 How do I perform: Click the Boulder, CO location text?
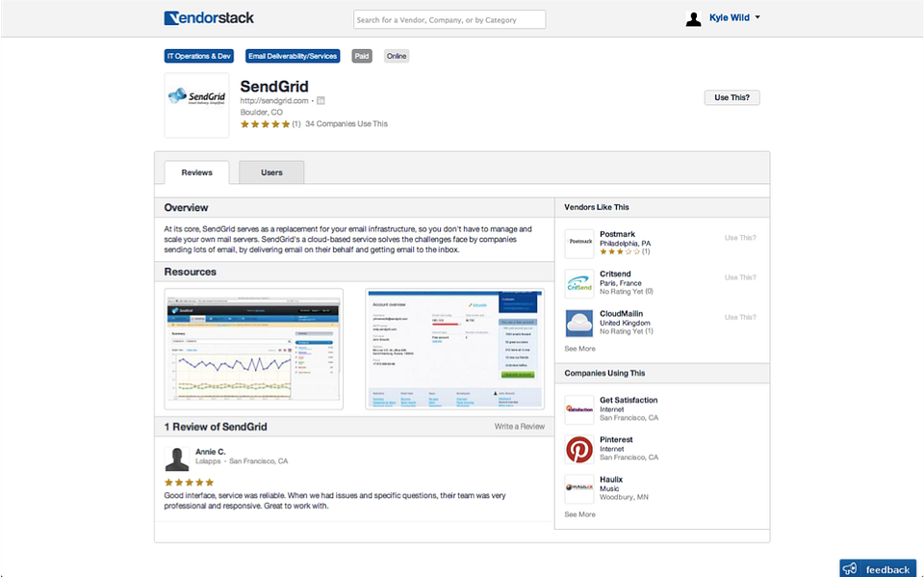[261, 112]
